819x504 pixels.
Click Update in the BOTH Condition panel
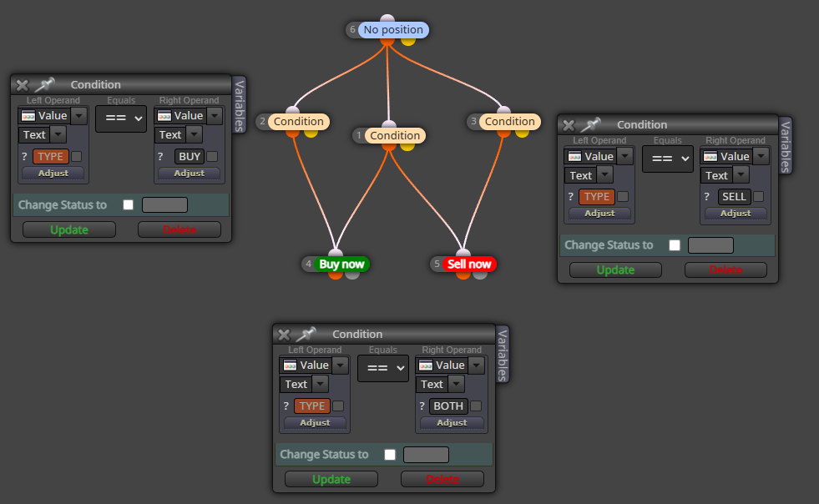[x=331, y=480]
